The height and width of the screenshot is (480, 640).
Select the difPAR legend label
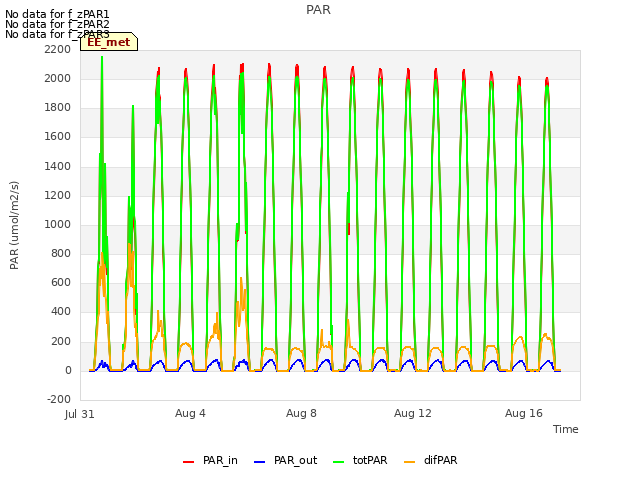[x=440, y=460]
